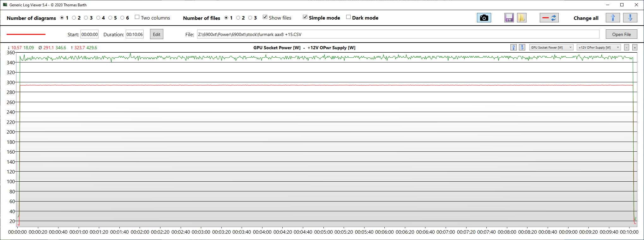The image size is (644, 240).
Task: Click Change all down arrow button
Action: click(630, 18)
